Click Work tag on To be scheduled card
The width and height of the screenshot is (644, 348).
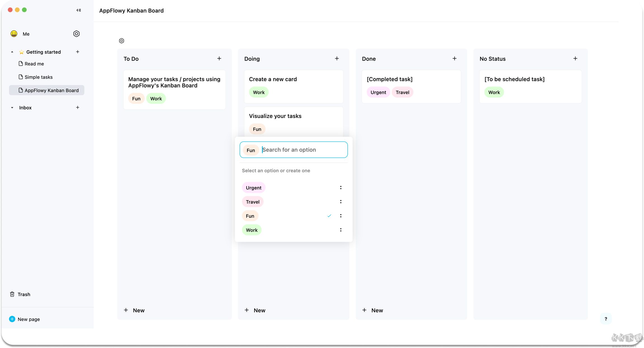494,92
